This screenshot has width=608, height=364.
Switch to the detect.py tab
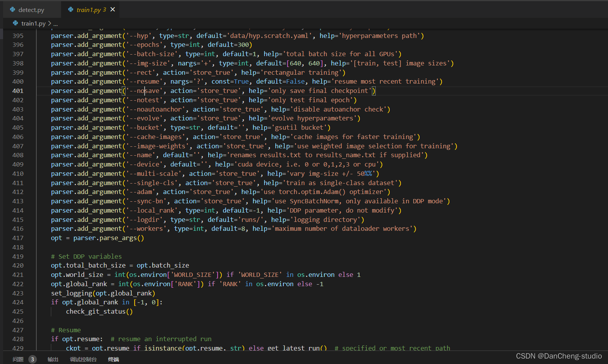pos(31,10)
